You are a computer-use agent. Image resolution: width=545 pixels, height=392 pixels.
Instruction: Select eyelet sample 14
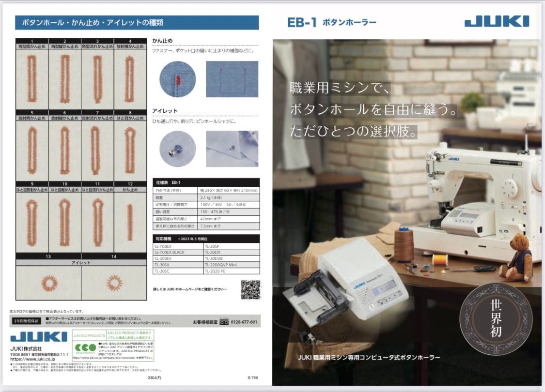[x=114, y=283]
